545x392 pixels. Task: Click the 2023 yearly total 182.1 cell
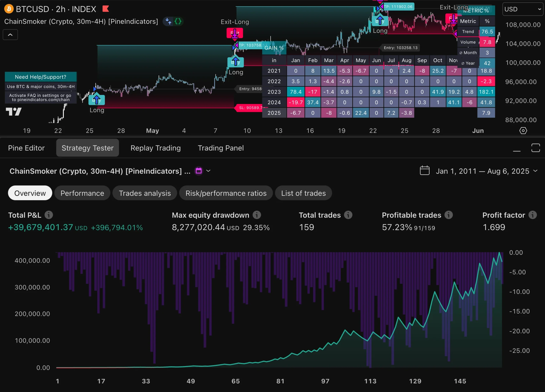[486, 92]
